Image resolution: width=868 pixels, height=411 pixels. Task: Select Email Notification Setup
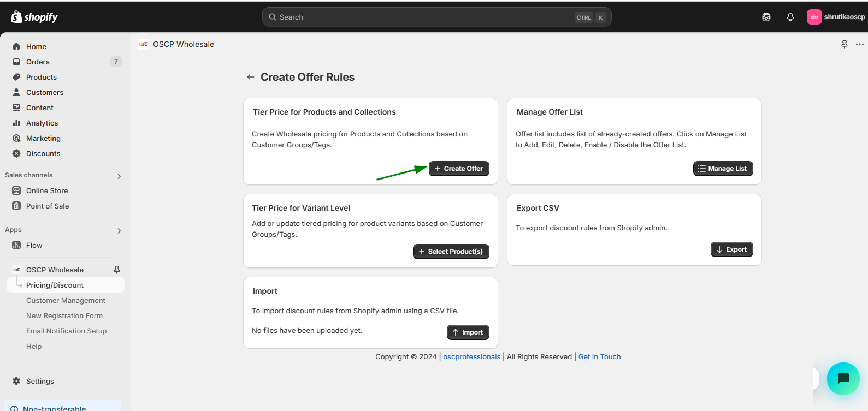pyautogui.click(x=66, y=331)
